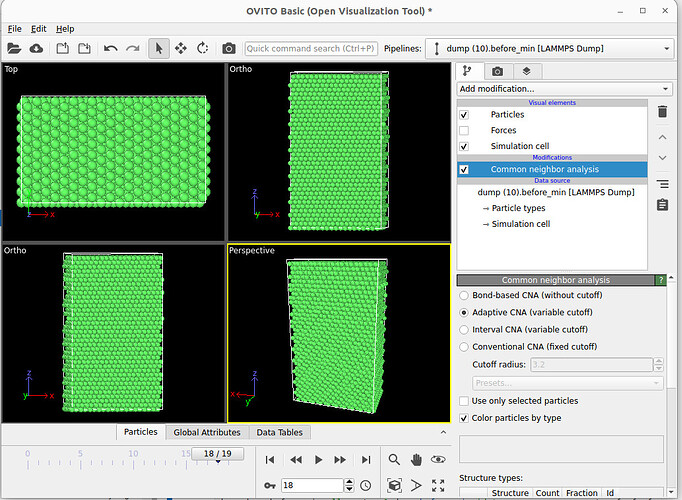
Task: Open help for Common neighbor analysis
Action: 661,280
